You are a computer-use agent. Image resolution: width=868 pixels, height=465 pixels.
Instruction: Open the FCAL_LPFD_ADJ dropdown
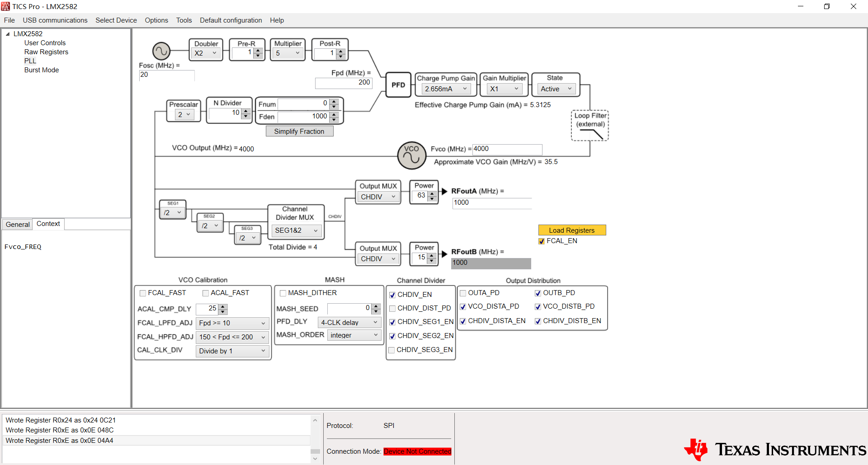(232, 323)
